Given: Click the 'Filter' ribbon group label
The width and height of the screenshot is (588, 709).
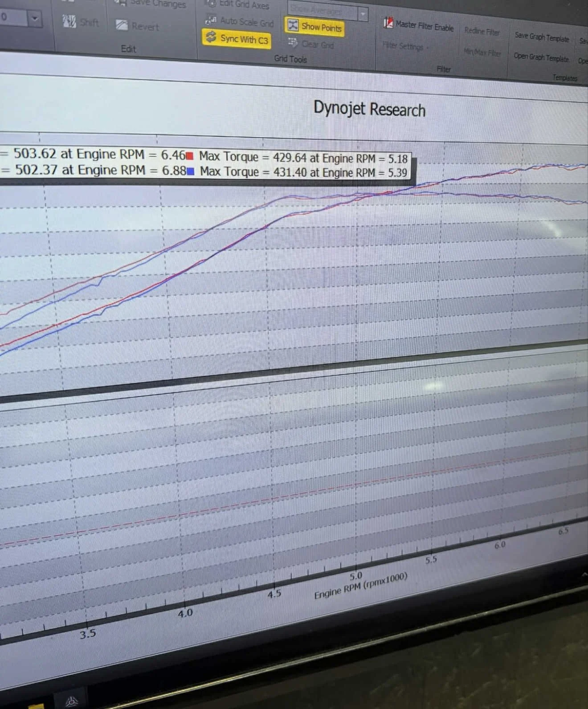Looking at the screenshot, I should [x=444, y=69].
